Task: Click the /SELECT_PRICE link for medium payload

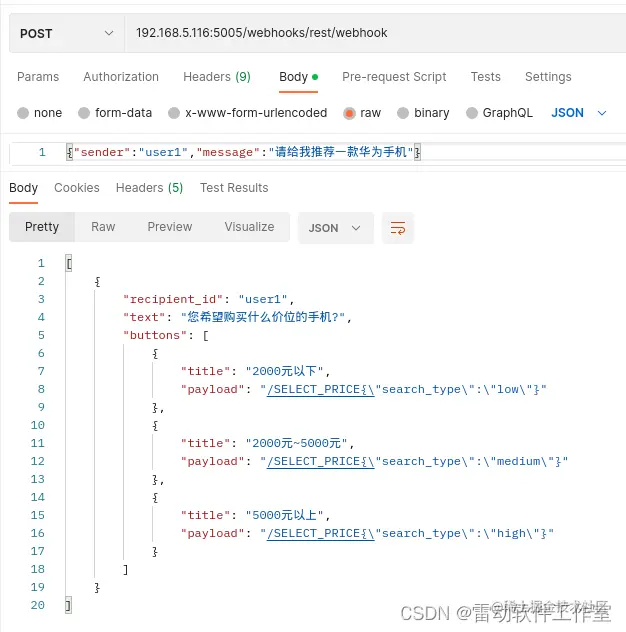Action: pos(320,462)
